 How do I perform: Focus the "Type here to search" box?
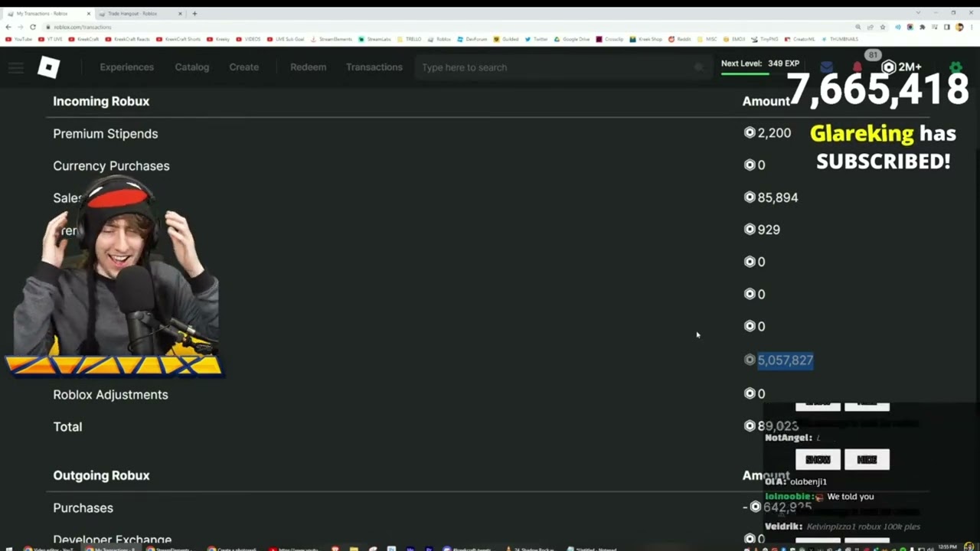pos(563,67)
